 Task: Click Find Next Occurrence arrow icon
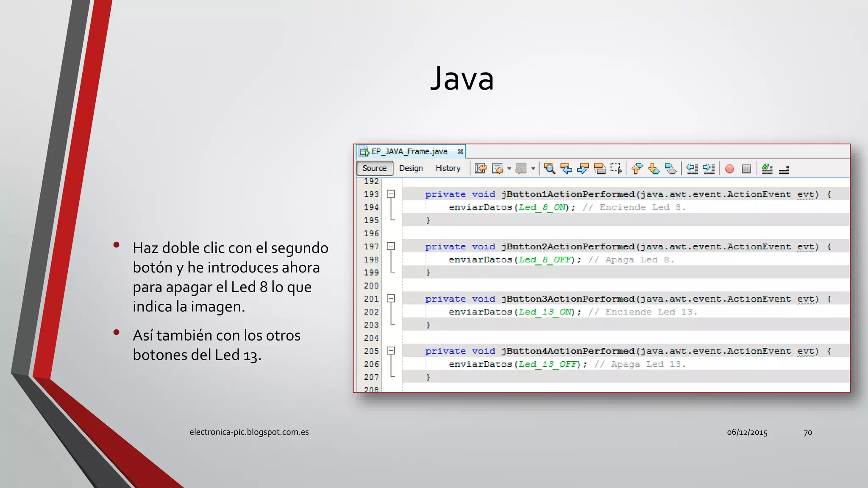(x=583, y=169)
